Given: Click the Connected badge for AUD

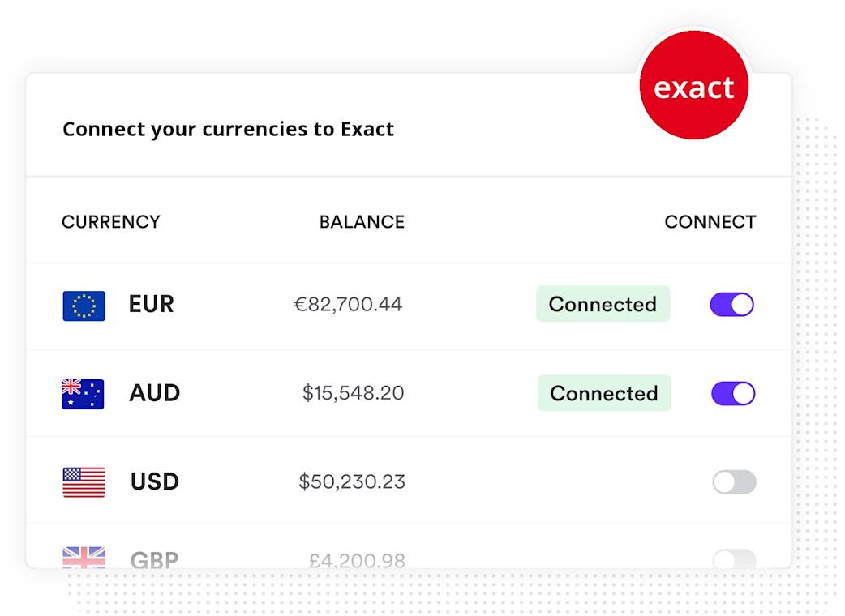Looking at the screenshot, I should [604, 393].
